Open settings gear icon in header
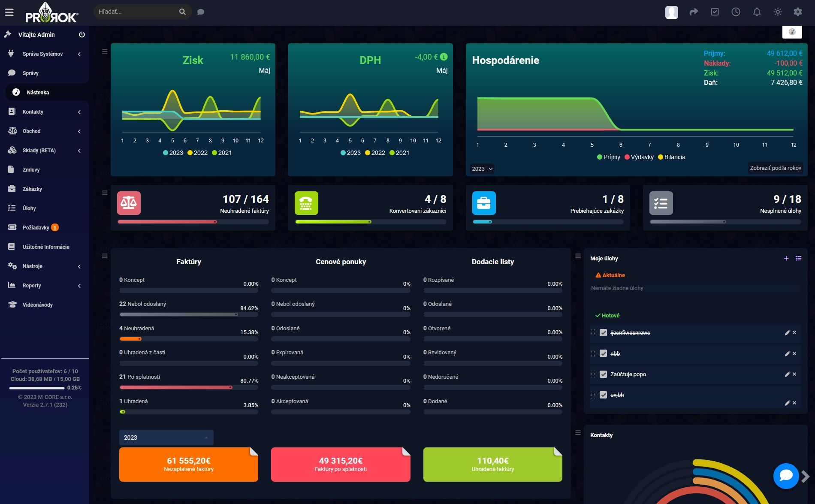 (798, 12)
